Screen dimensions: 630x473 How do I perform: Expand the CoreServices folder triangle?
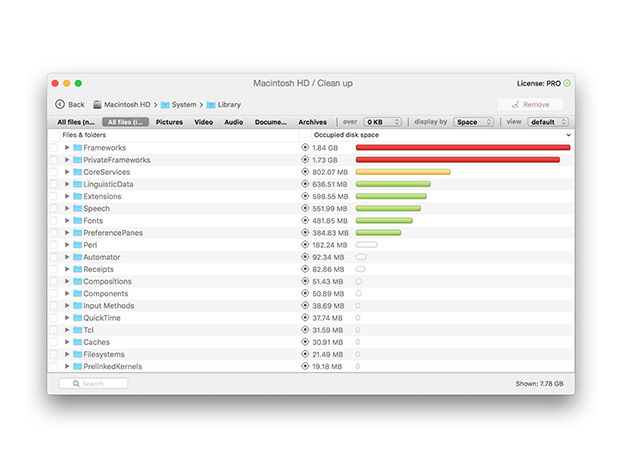coord(67,172)
